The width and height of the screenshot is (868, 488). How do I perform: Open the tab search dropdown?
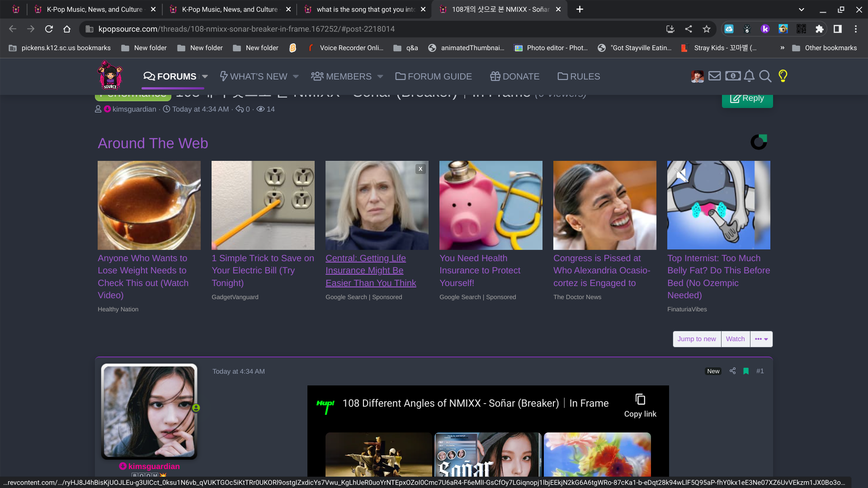click(802, 9)
